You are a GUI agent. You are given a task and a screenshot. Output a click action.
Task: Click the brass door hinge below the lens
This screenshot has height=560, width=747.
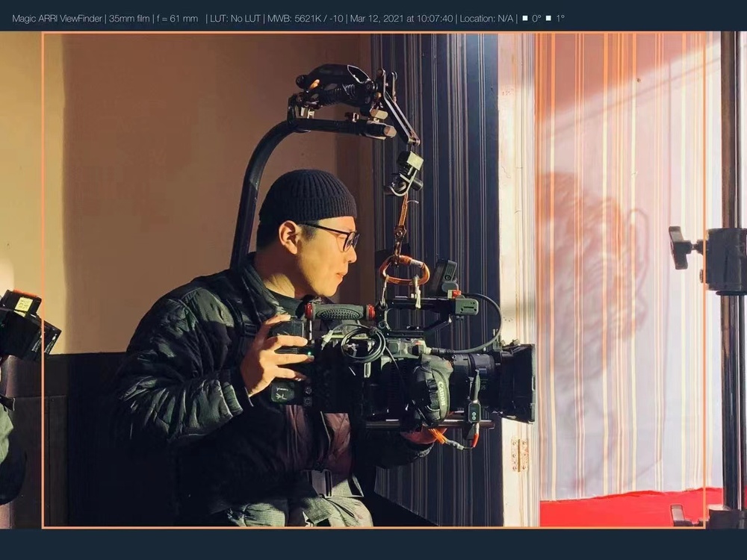coord(520,454)
